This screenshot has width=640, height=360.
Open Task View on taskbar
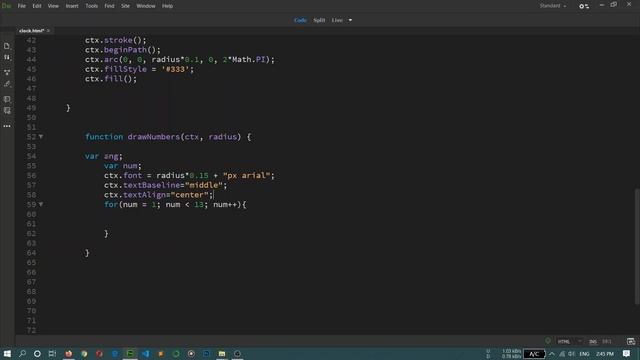coord(52,353)
